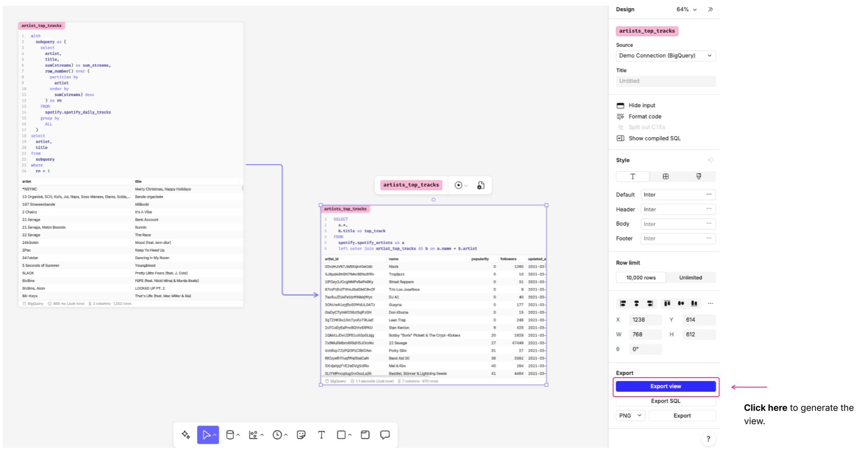Open the 64% zoom level dropdown
Viewport: 868px width, 459px height.
(x=686, y=9)
